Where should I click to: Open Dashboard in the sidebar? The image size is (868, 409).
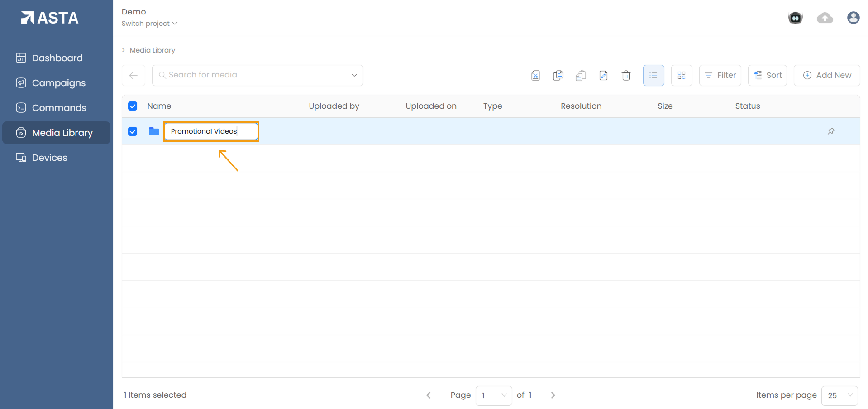coord(57,58)
